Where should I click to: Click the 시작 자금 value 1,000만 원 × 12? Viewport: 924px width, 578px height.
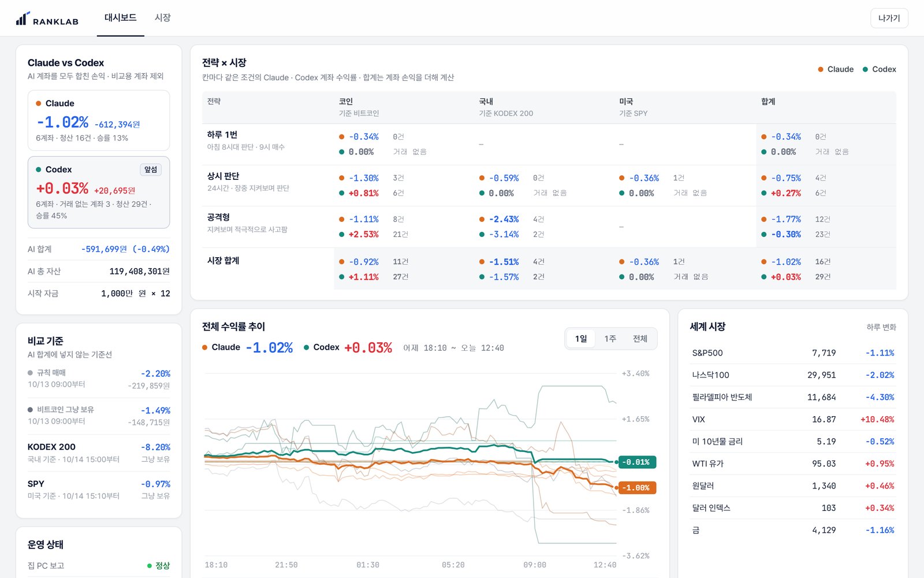[x=136, y=294]
